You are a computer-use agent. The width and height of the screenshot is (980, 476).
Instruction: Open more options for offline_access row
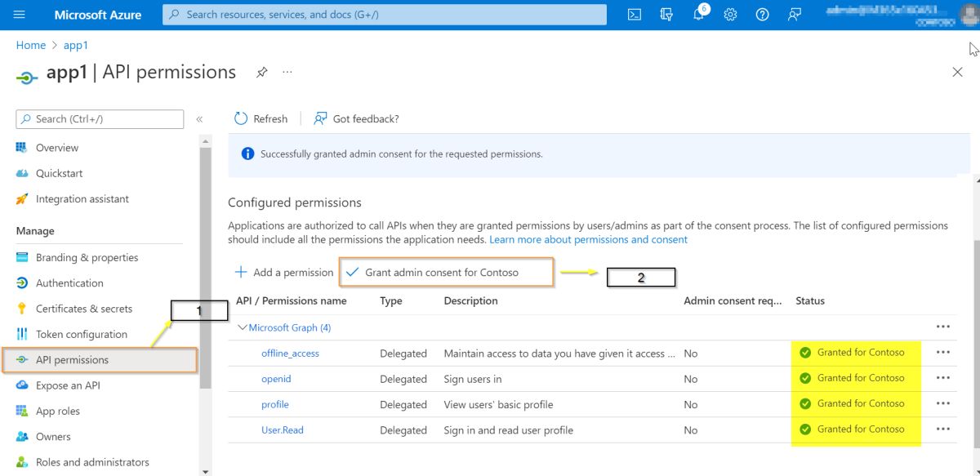943,352
